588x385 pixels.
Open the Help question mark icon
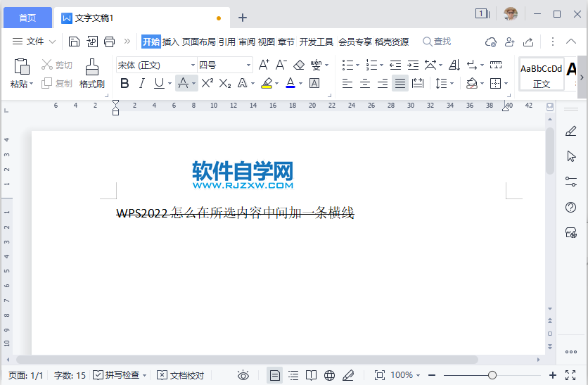coord(570,207)
